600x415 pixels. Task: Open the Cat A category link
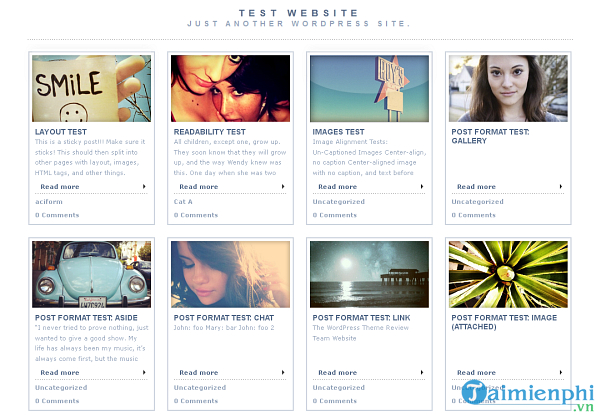click(183, 201)
